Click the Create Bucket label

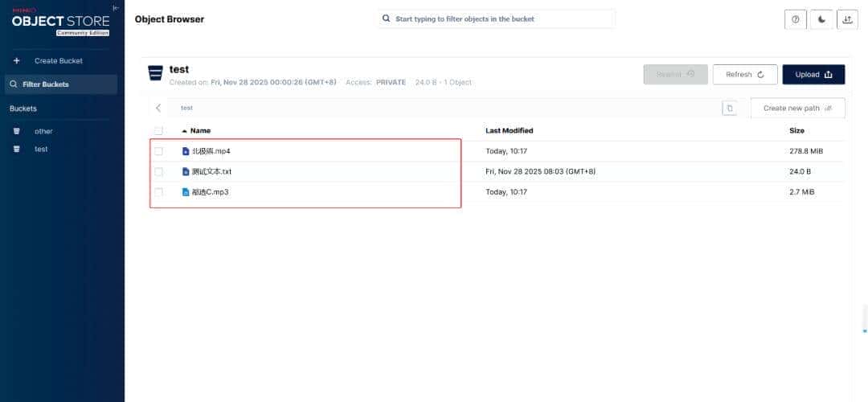(59, 61)
